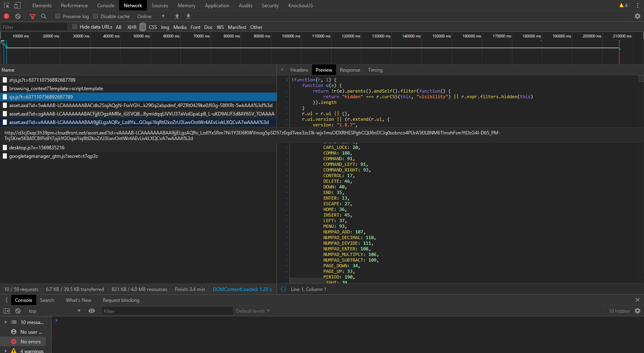The image size is (644, 353).
Task: Switch to the Sources panel
Action: [x=160, y=6]
